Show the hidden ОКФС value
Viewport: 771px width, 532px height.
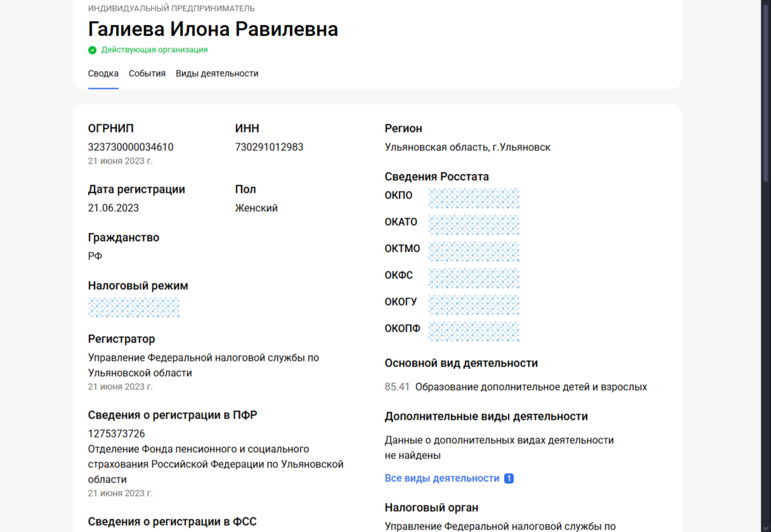click(x=474, y=278)
